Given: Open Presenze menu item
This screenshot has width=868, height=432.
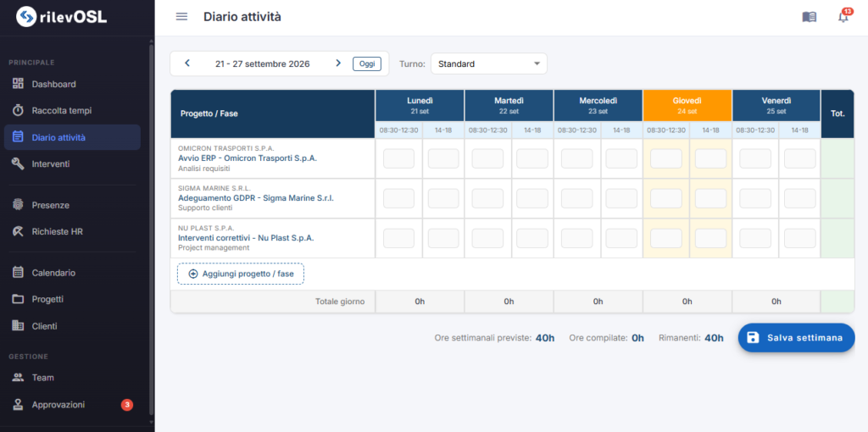Looking at the screenshot, I should tap(72, 205).
